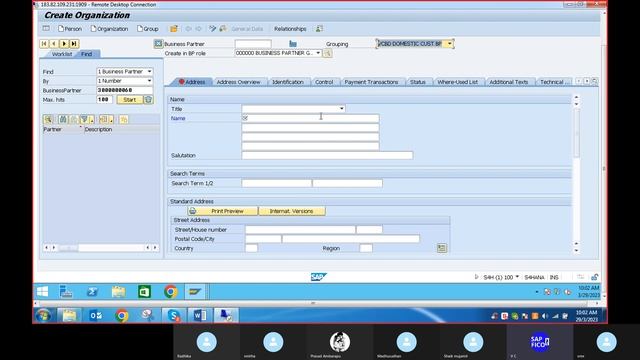Screen dimensions: 640x360
Task: Click the Internat. Versions button
Action: [292, 211]
